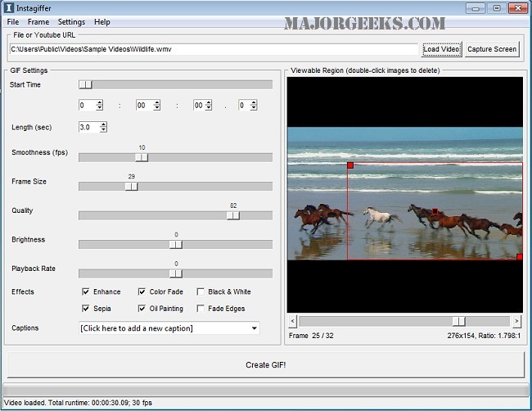The image size is (532, 411).
Task: Click the 'Frame 25 / 32' text
Action: [311, 336]
